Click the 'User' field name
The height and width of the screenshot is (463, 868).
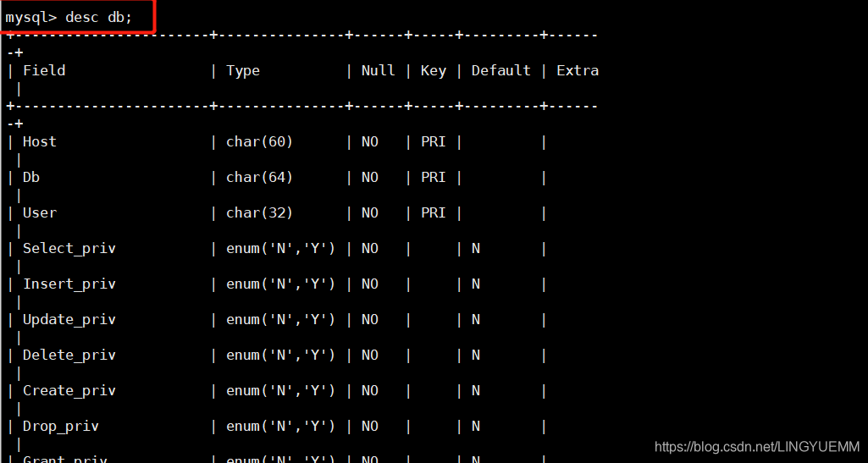click(x=39, y=212)
